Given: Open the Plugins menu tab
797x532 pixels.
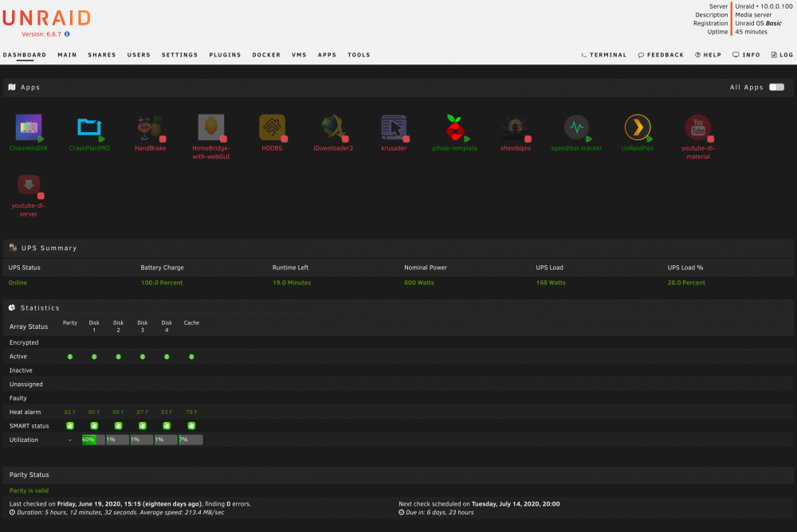Looking at the screenshot, I should [225, 55].
